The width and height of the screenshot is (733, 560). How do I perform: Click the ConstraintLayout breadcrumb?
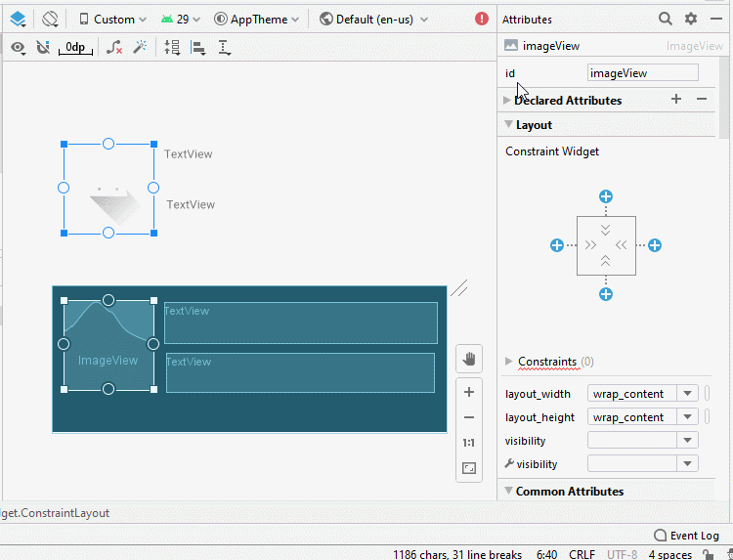[x=55, y=513]
